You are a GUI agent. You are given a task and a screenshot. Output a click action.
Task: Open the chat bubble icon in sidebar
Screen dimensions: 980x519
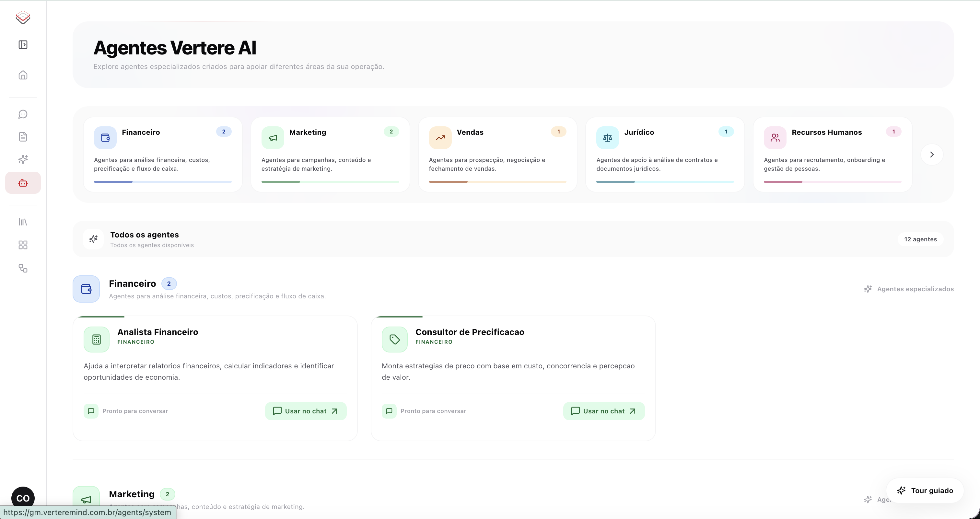tap(23, 114)
